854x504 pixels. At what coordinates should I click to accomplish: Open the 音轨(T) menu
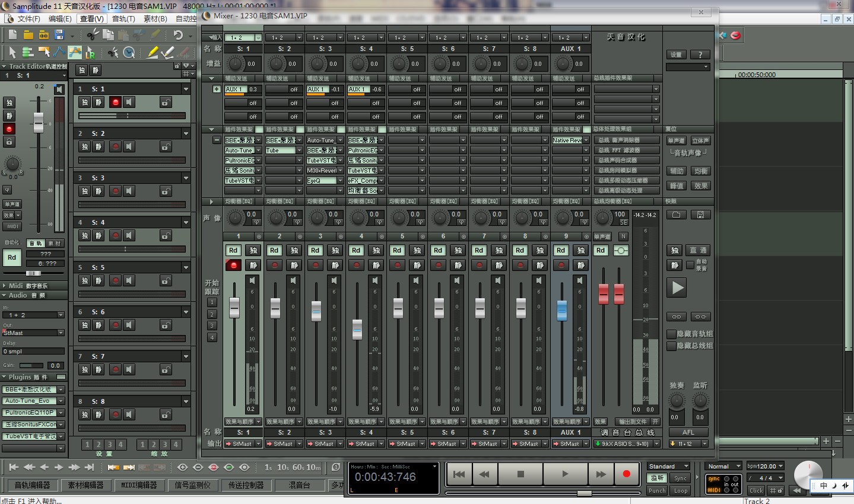click(x=123, y=19)
